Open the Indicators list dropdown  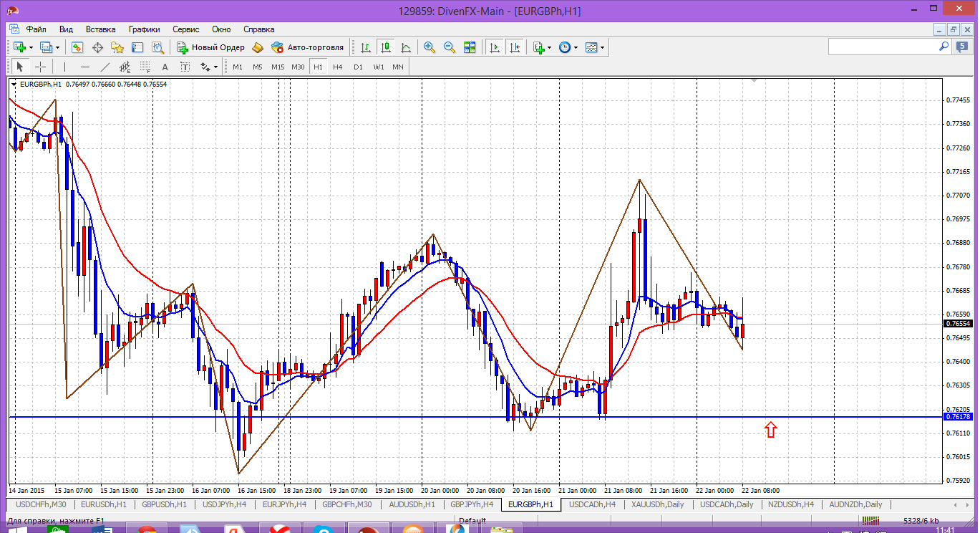[550, 47]
